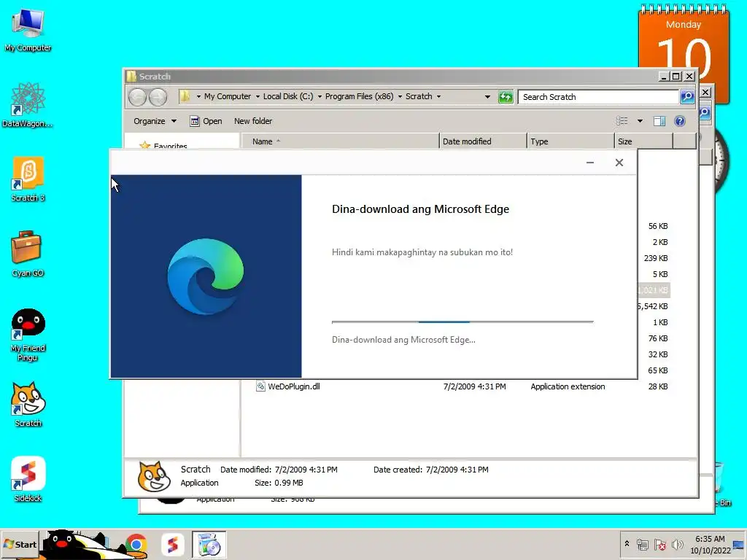Select installer disc icon in taskbar
The image size is (747, 560).
coord(209,544)
